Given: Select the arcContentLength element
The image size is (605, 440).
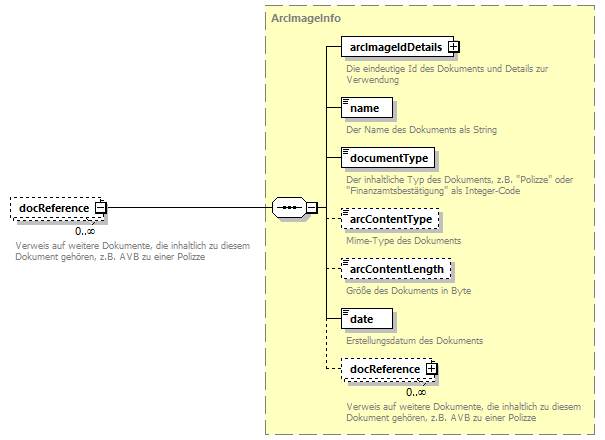Looking at the screenshot, I should [396, 269].
